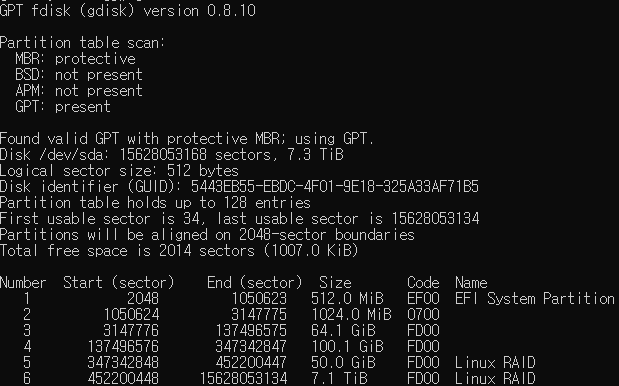Select the /dev/sda disk path text
This screenshot has height=386, width=619.
[x=72, y=155]
